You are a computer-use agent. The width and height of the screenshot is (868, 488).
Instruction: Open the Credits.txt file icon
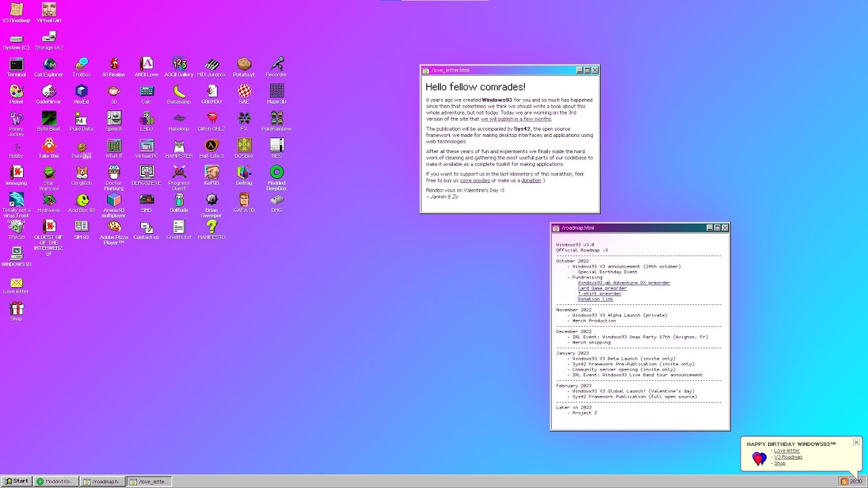179,230
